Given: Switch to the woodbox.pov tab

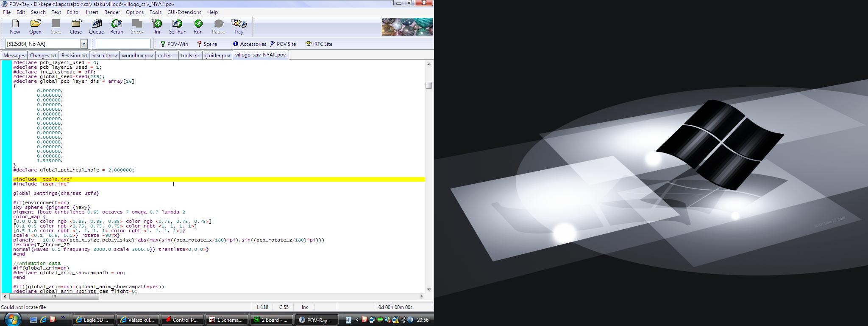Looking at the screenshot, I should tap(137, 55).
